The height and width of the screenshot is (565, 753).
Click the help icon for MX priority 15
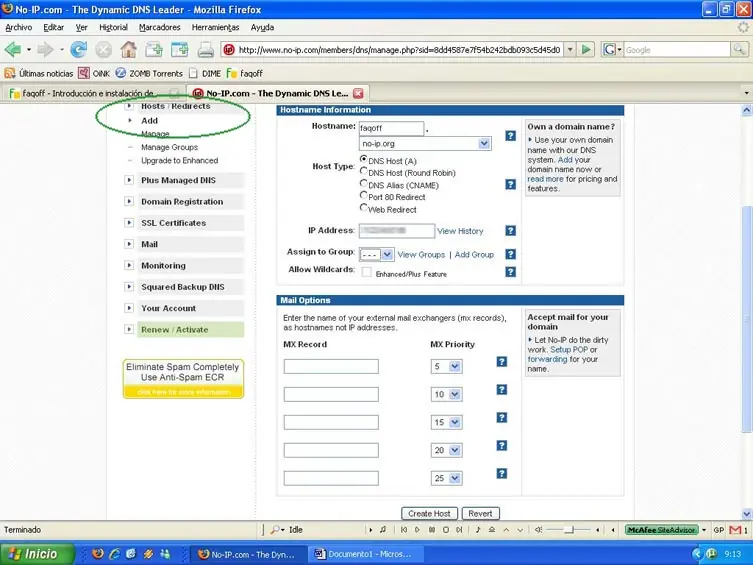tap(501, 418)
